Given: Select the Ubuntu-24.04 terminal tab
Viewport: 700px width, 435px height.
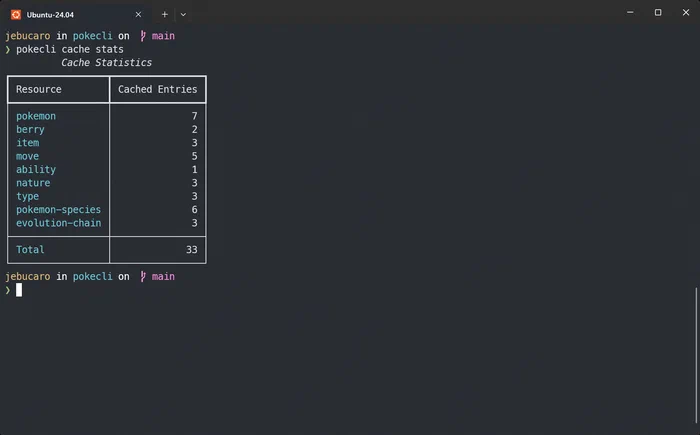Looking at the screenshot, I should pos(76,15).
